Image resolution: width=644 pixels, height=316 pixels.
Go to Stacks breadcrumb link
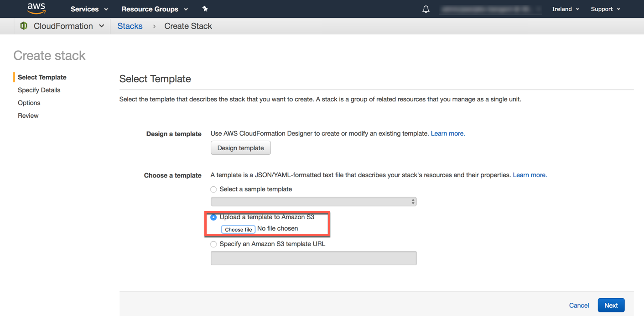[x=130, y=26]
